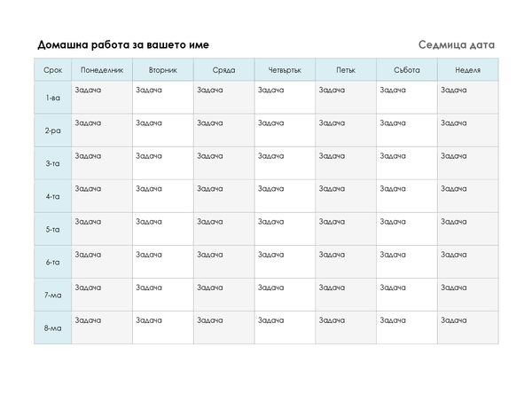Image resolution: width=532 pixels, height=410 pixels.
Task: Select the '2-ра' row label
Action: (52, 130)
